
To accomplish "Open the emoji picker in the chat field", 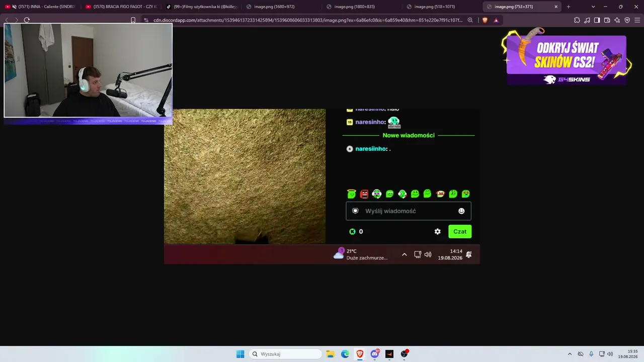I will point(461,211).
